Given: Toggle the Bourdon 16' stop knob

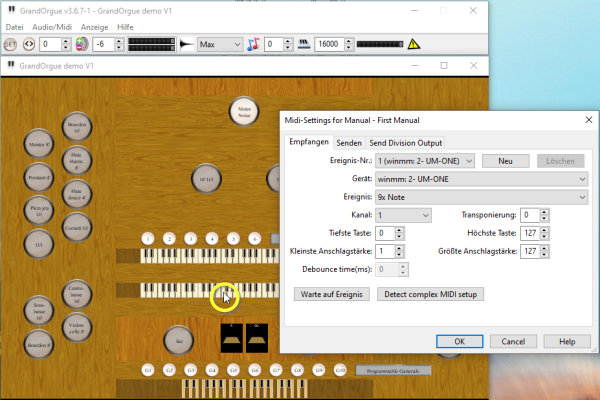Looking at the screenshot, I should [x=77, y=127].
